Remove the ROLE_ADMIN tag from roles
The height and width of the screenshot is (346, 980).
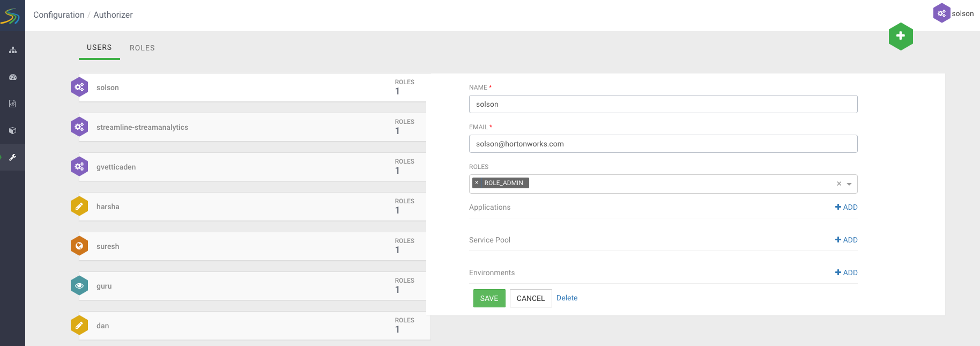[477, 183]
